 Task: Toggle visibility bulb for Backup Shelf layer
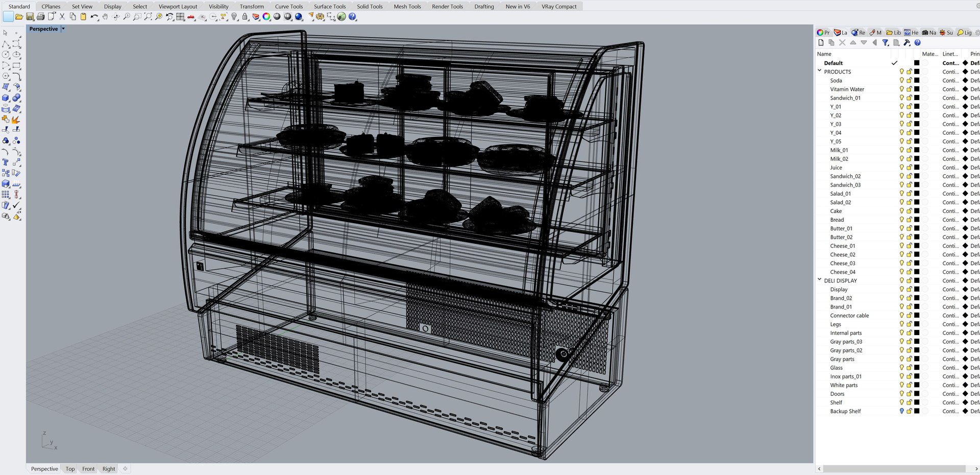point(902,411)
